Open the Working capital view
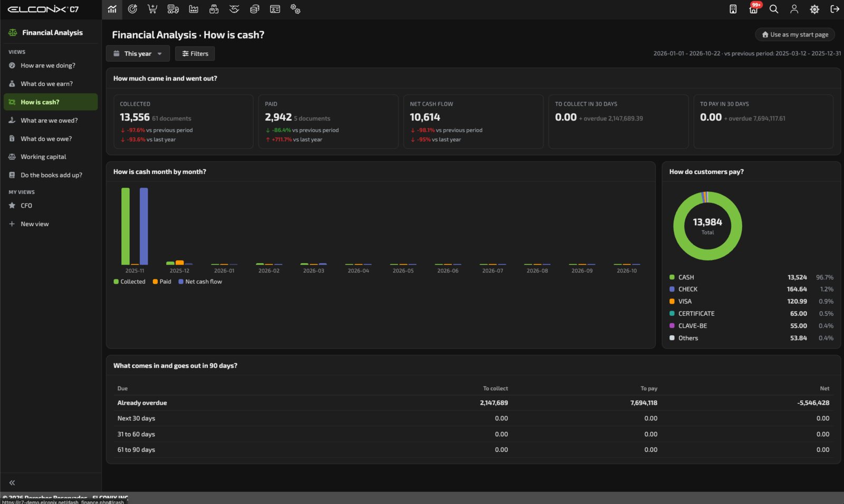 click(x=51, y=157)
